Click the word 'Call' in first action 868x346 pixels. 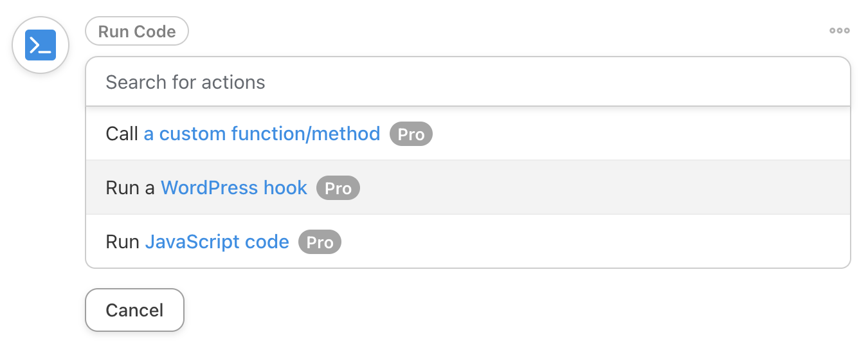(x=122, y=134)
